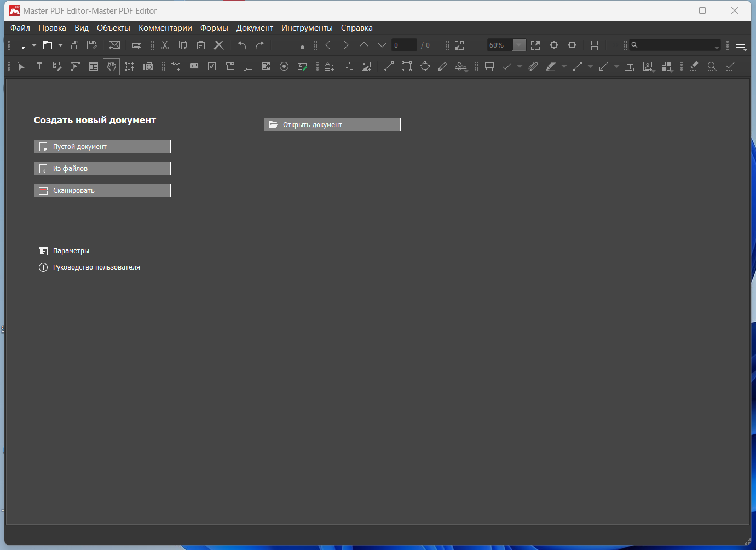The width and height of the screenshot is (756, 550).
Task: Click the Открыть документ button
Action: [332, 125]
